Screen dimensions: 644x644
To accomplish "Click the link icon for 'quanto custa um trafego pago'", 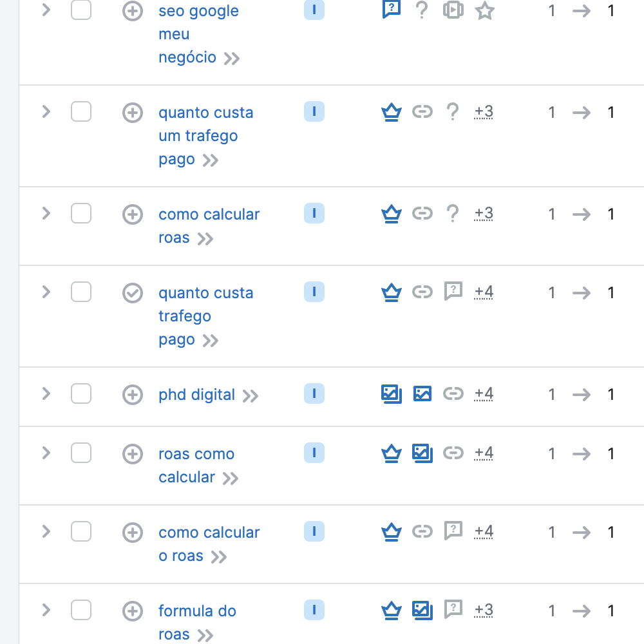I will click(422, 111).
